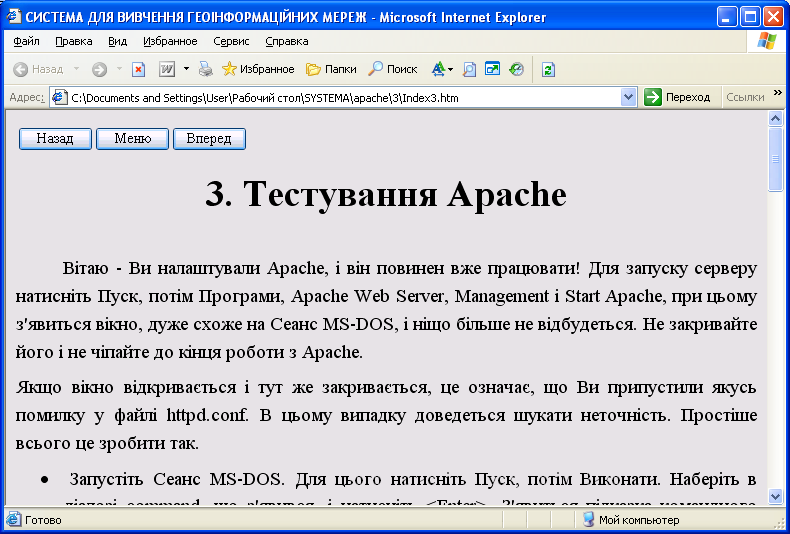
Task: Click the full screen window icon
Action: [x=492, y=69]
